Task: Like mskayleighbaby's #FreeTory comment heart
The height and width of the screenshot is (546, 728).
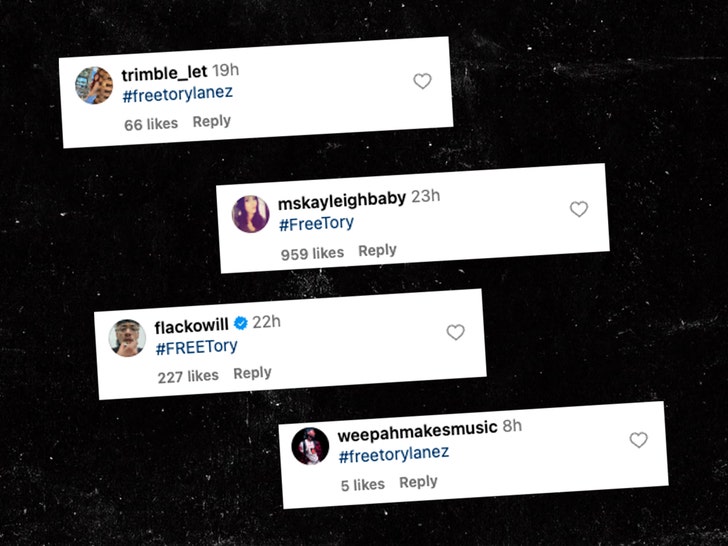Action: click(578, 209)
